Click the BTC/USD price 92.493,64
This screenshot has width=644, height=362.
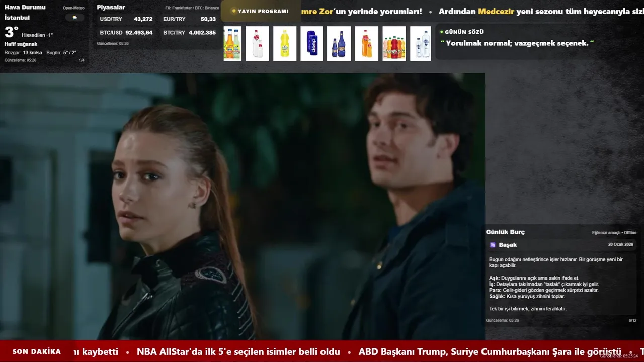tap(139, 33)
